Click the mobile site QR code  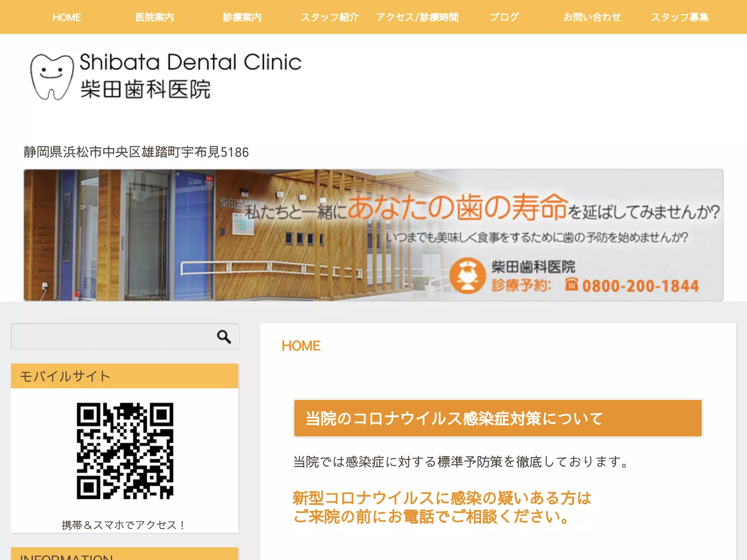point(125,451)
